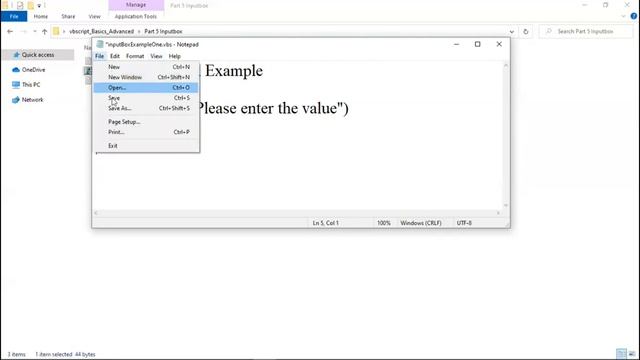This screenshot has width=640, height=360.
Task: Go up one folder level in Explorer
Action: pyautogui.click(x=44, y=31)
